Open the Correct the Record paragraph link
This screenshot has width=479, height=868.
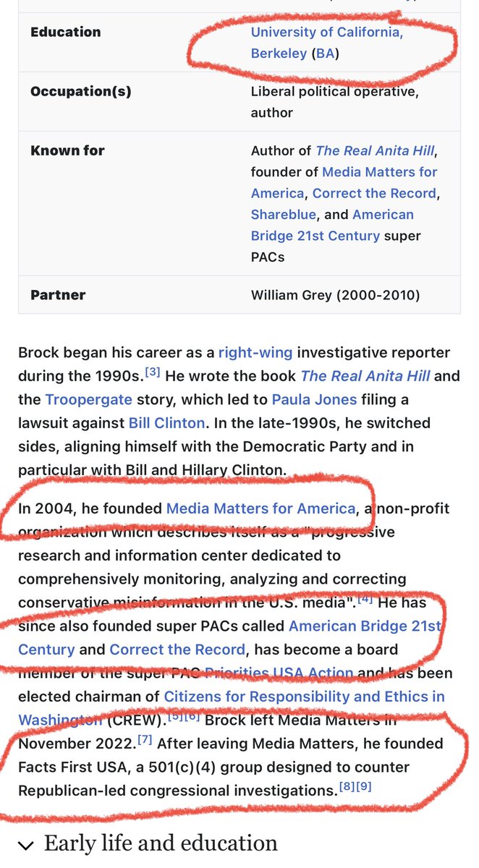177,650
